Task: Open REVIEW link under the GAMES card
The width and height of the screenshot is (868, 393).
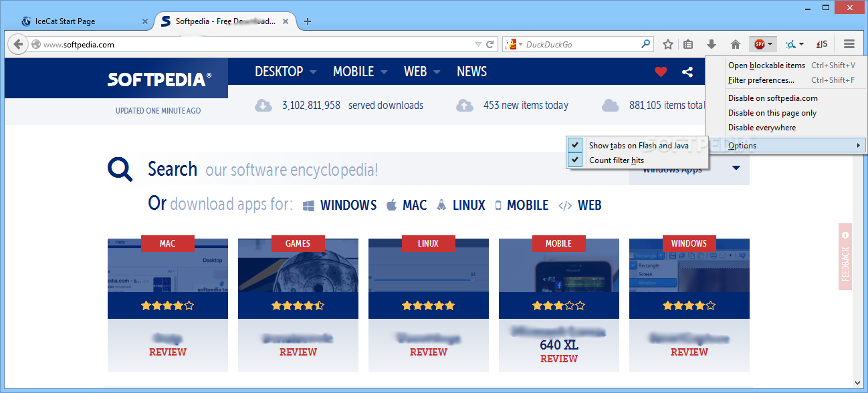Action: point(298,352)
